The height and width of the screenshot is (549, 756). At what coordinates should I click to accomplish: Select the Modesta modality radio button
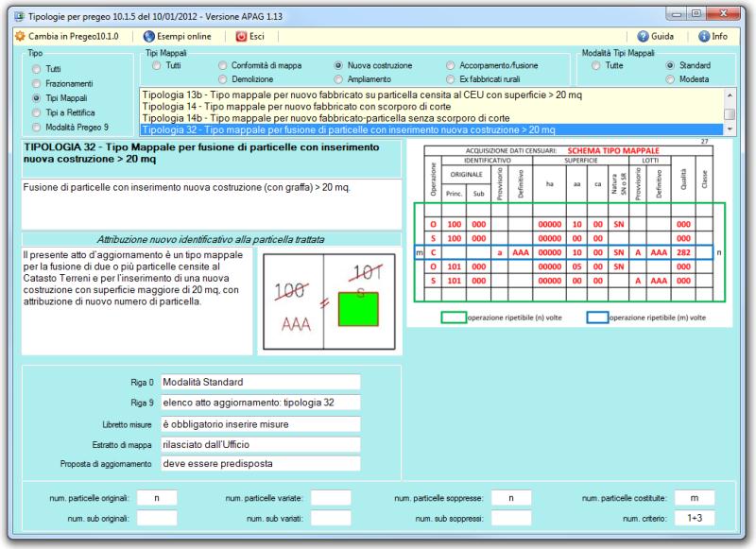(x=670, y=79)
